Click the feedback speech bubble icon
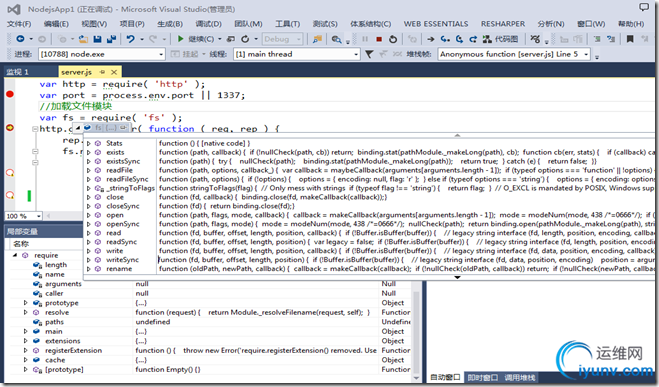This screenshot has width=659, height=387. (643, 7)
